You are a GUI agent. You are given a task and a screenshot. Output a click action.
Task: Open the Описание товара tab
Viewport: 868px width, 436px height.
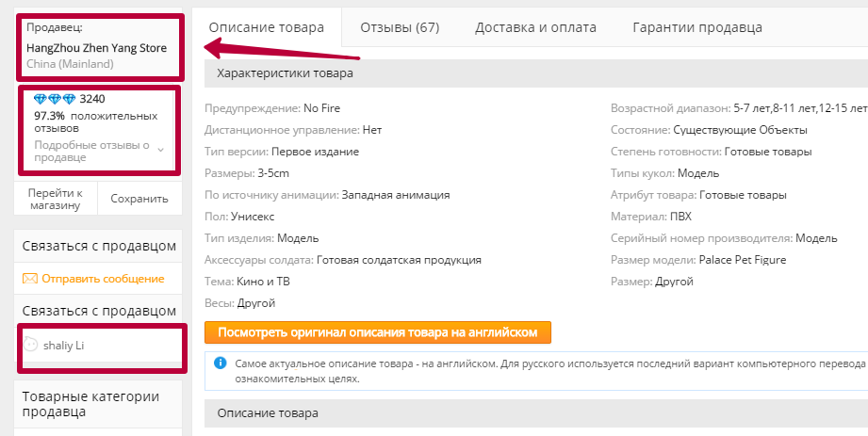tap(266, 27)
